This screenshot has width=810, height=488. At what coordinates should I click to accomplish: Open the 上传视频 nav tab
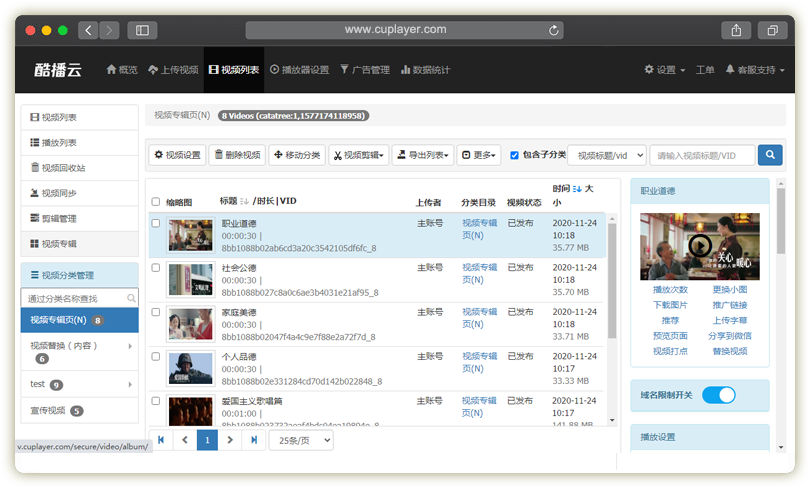point(173,70)
